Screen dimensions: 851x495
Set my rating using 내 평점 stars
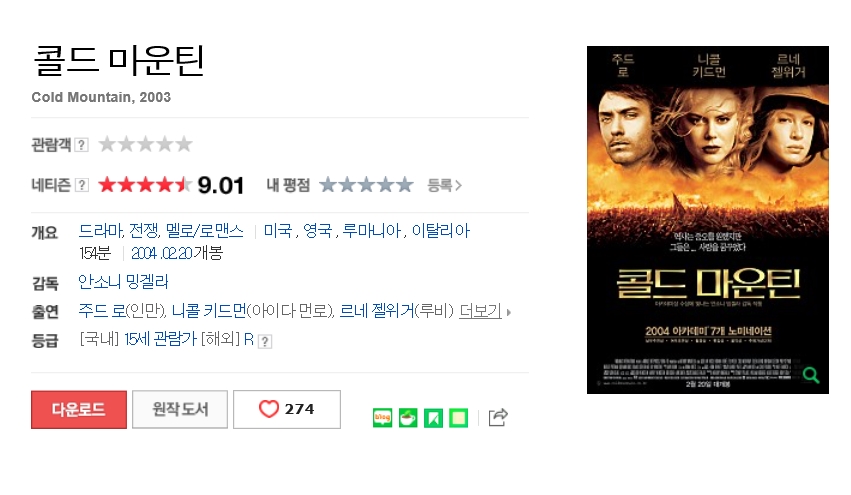coord(366,185)
